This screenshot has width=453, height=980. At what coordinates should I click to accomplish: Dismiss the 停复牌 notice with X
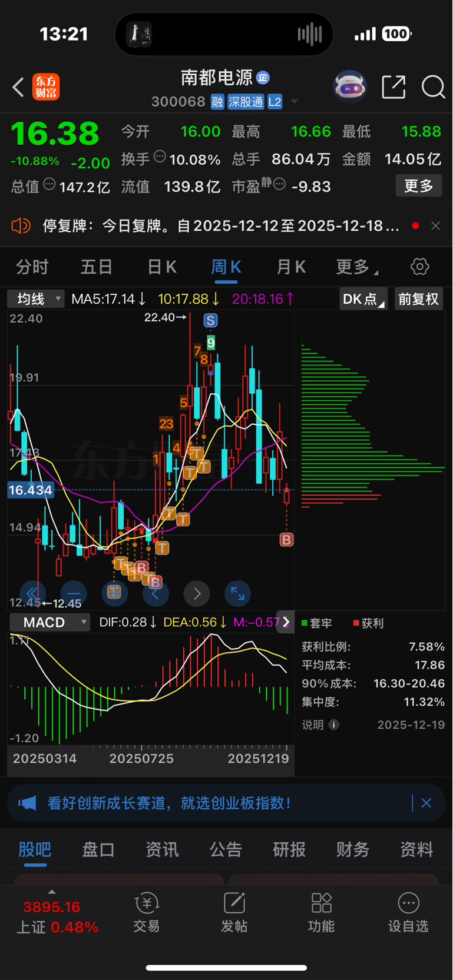(435, 226)
